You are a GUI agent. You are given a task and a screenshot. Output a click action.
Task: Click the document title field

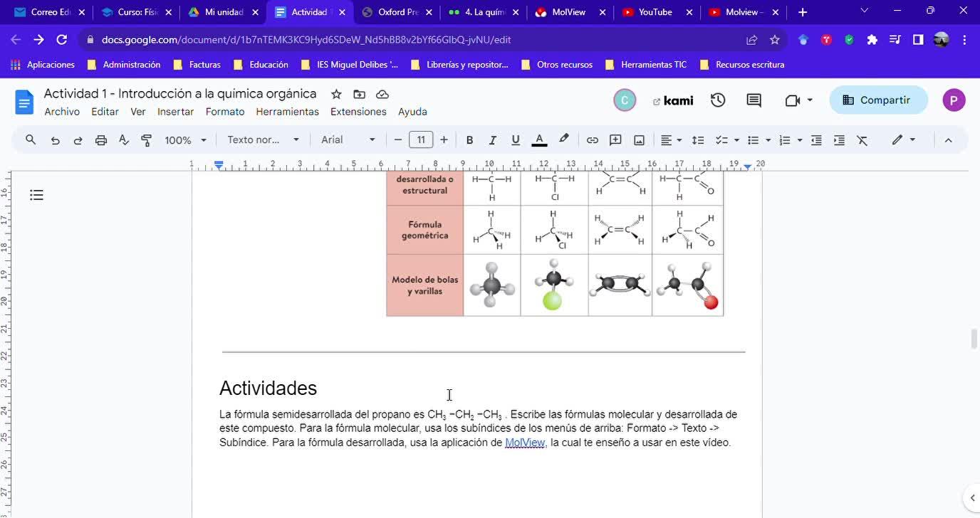[x=180, y=94]
